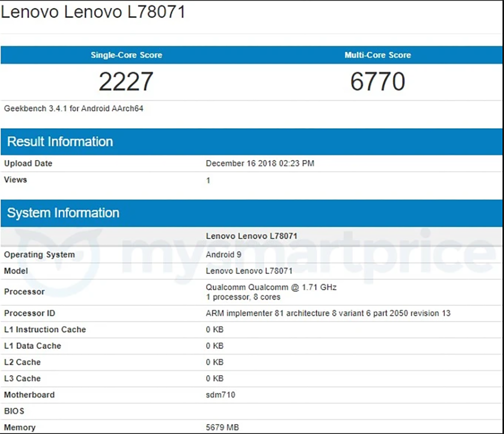Select the Processor ID label
Viewport: 504px width, 434px height.
[x=29, y=313]
